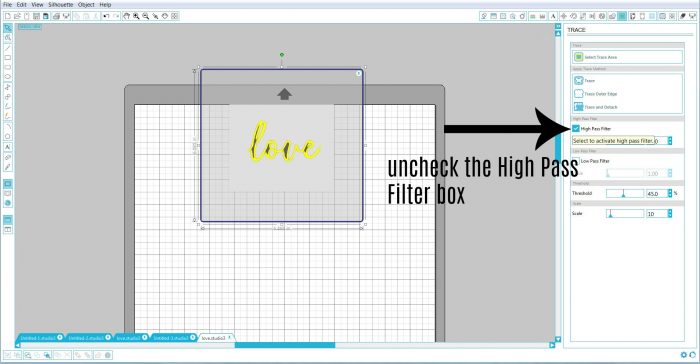Screen dimensions: 700x364
Task: Open a file from toolbar
Action: pos(17,16)
